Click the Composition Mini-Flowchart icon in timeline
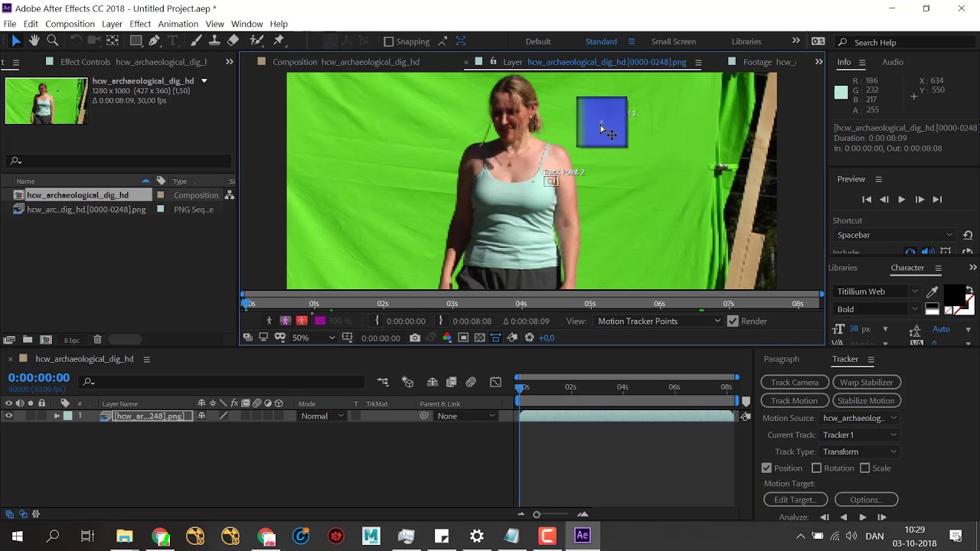Viewport: 980px width, 551px height. point(383,382)
